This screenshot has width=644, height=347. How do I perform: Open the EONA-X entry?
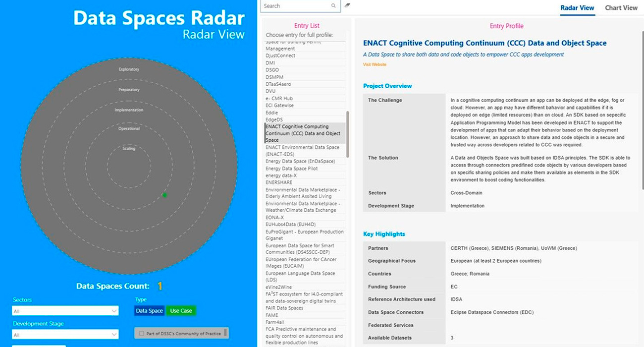[274, 217]
